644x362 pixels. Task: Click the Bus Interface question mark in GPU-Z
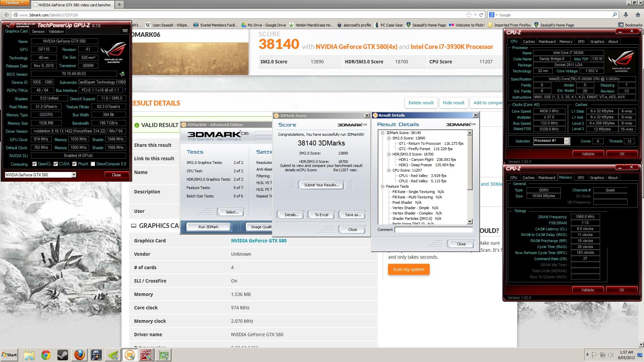[x=125, y=90]
